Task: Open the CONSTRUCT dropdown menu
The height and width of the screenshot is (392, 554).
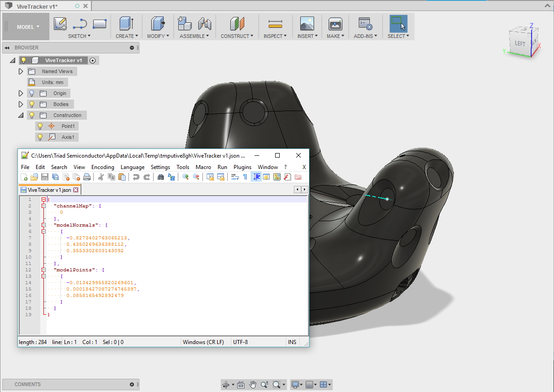Action: click(x=237, y=36)
